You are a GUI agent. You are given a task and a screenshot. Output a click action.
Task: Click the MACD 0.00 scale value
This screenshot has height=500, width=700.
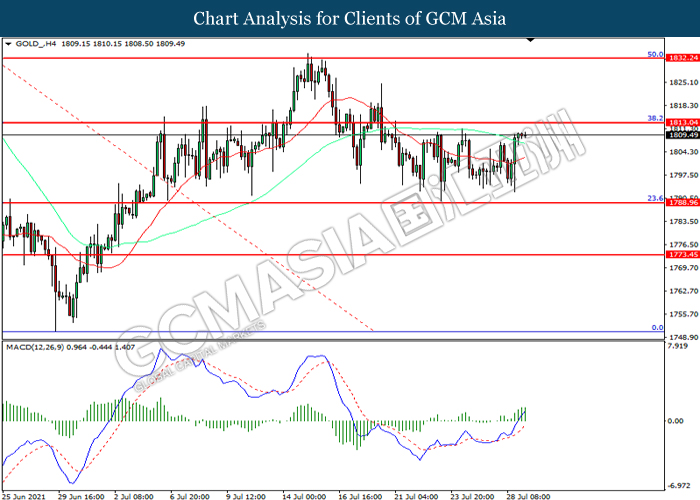coord(676,420)
